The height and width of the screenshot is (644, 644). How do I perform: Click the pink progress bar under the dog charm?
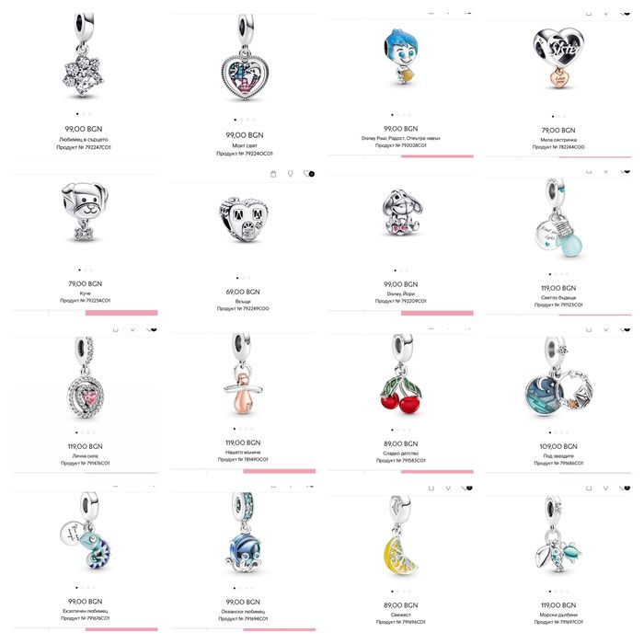[121, 313]
